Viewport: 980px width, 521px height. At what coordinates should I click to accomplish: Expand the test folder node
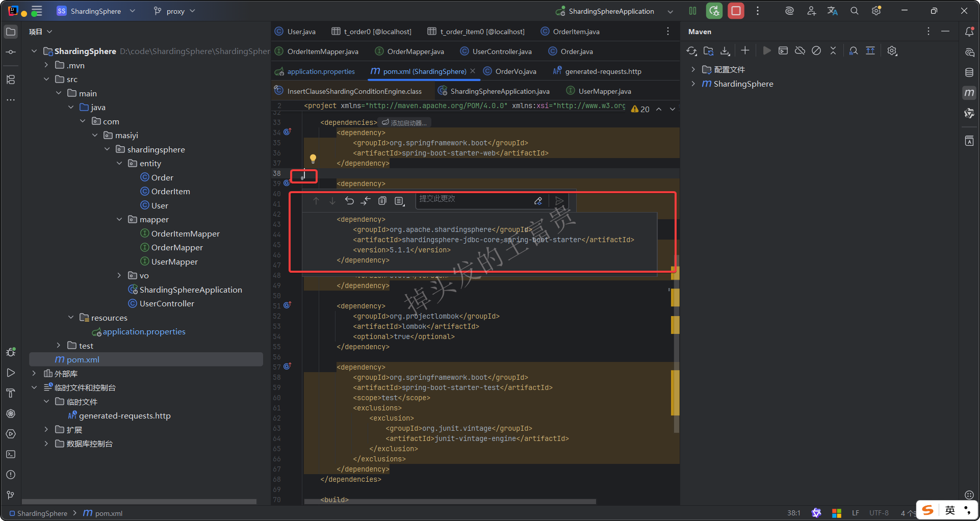[x=58, y=346]
